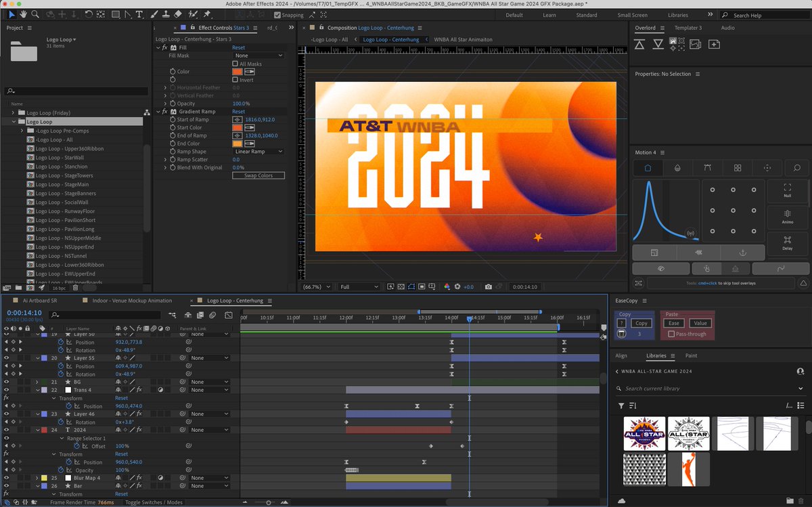Image resolution: width=812 pixels, height=507 pixels.
Task: Click Overlord new comp plus icon
Action: pos(713,44)
